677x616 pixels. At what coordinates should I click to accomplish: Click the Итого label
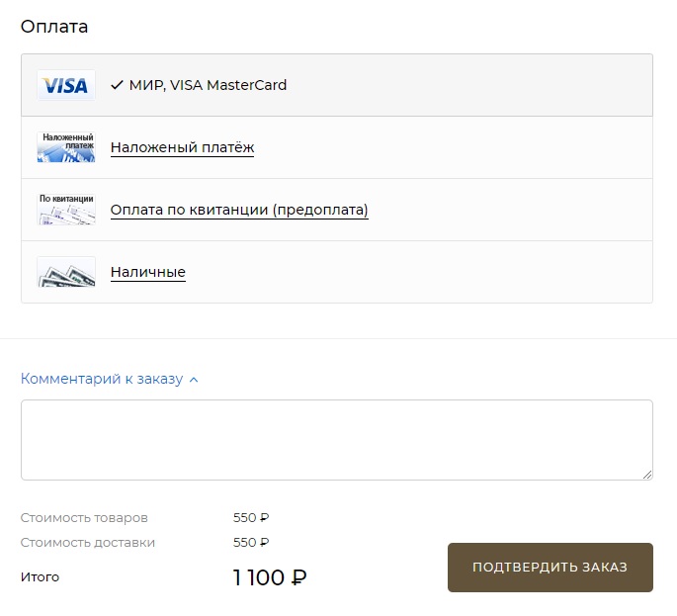click(x=40, y=577)
